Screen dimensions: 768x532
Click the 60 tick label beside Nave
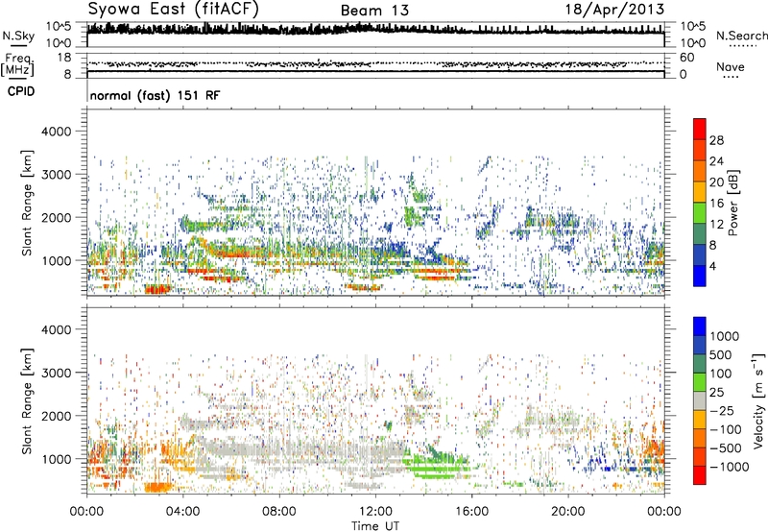coord(687,58)
